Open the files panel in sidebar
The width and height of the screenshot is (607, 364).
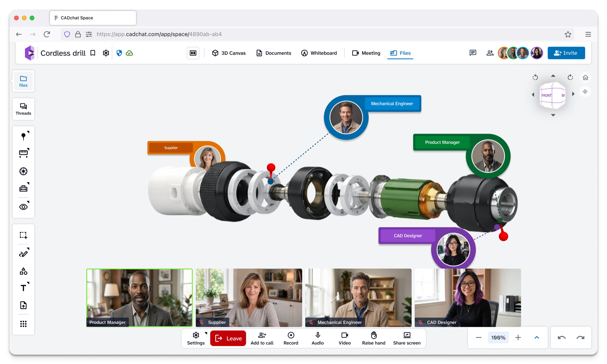pyautogui.click(x=23, y=81)
